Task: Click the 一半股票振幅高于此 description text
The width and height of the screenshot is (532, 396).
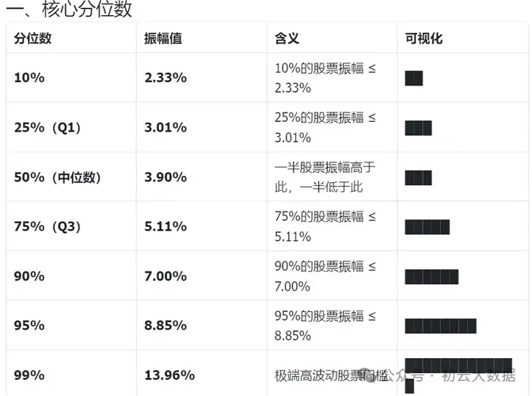Action: (x=325, y=167)
